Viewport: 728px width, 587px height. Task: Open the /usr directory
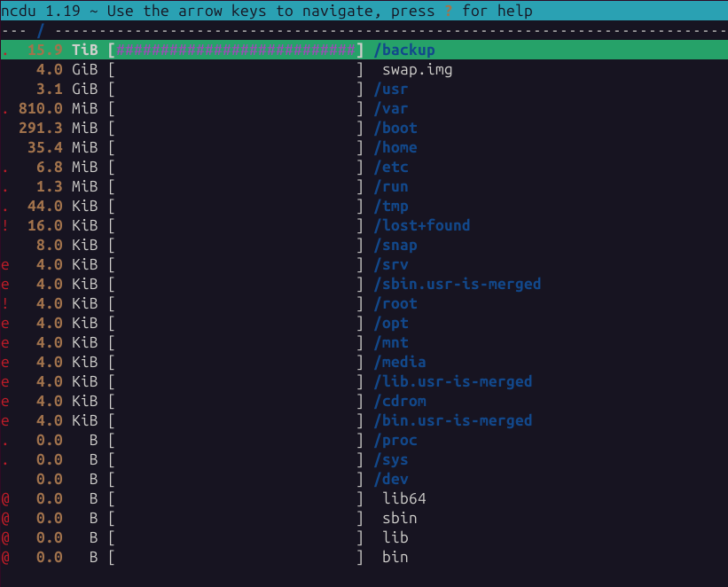tap(391, 90)
